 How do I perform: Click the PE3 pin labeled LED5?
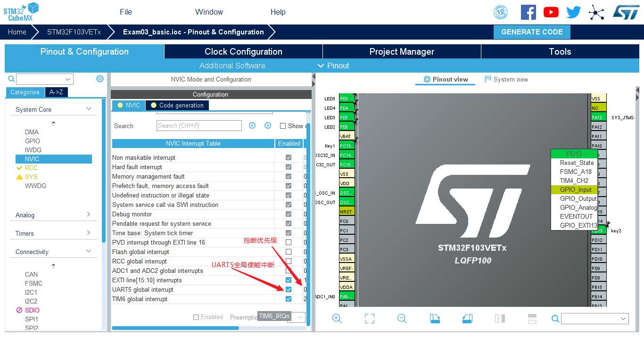point(347,99)
